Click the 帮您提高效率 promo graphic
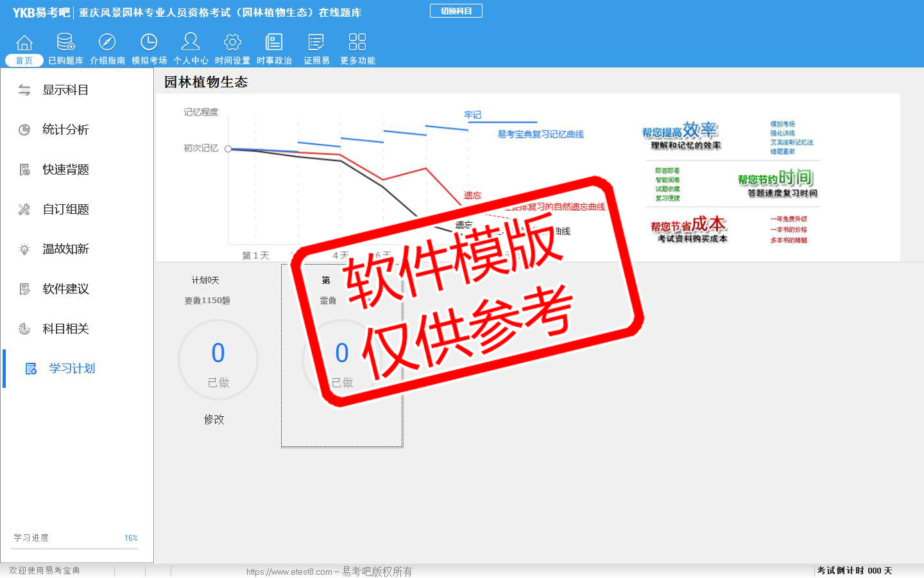924x578 pixels. pyautogui.click(x=681, y=136)
